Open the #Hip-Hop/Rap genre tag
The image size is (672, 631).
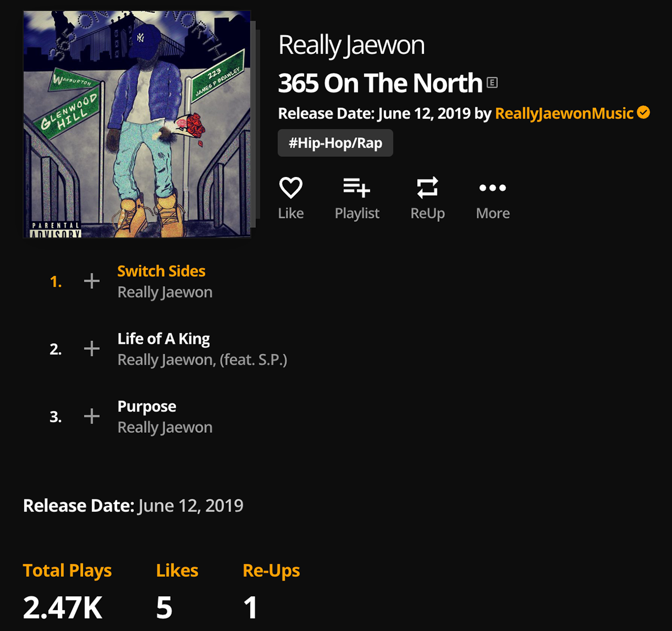tap(335, 143)
